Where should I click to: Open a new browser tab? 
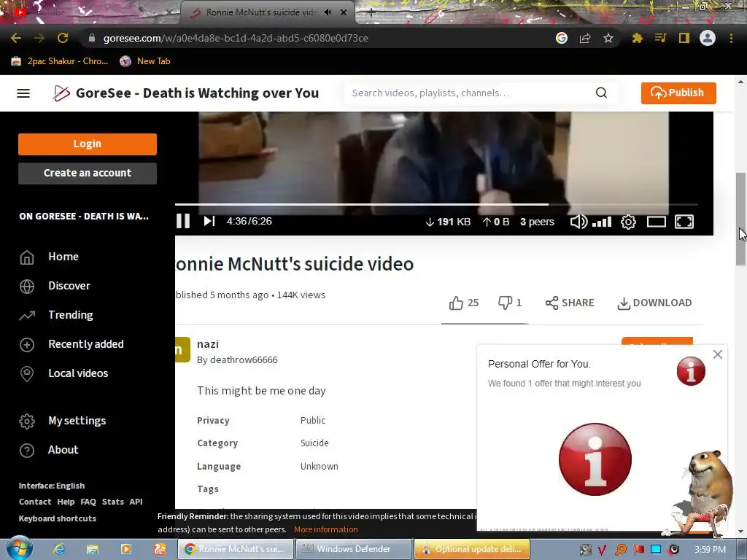371,13
